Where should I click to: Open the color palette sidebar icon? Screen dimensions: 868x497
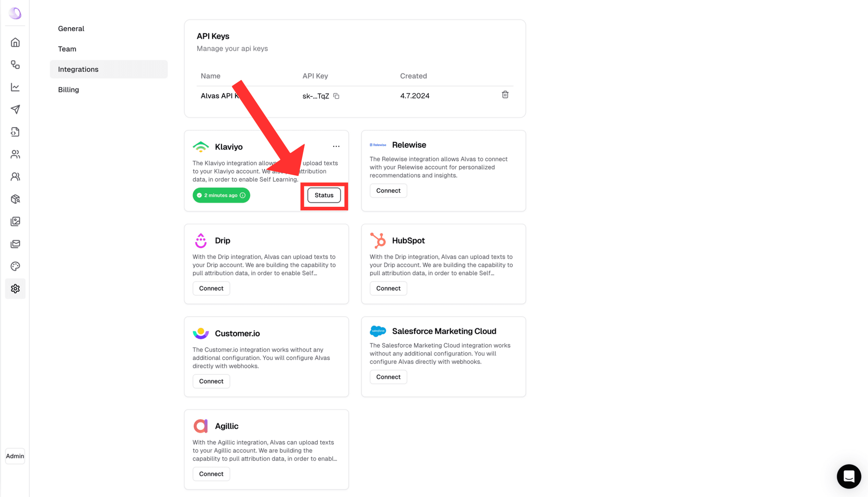(15, 266)
